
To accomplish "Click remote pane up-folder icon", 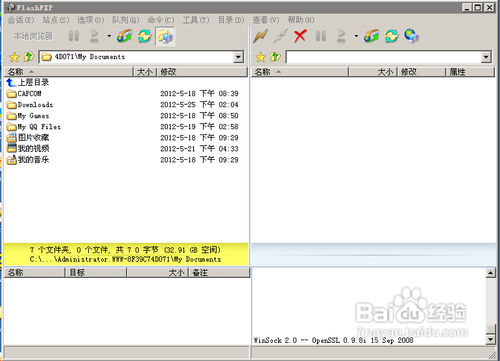I will 276,57.
